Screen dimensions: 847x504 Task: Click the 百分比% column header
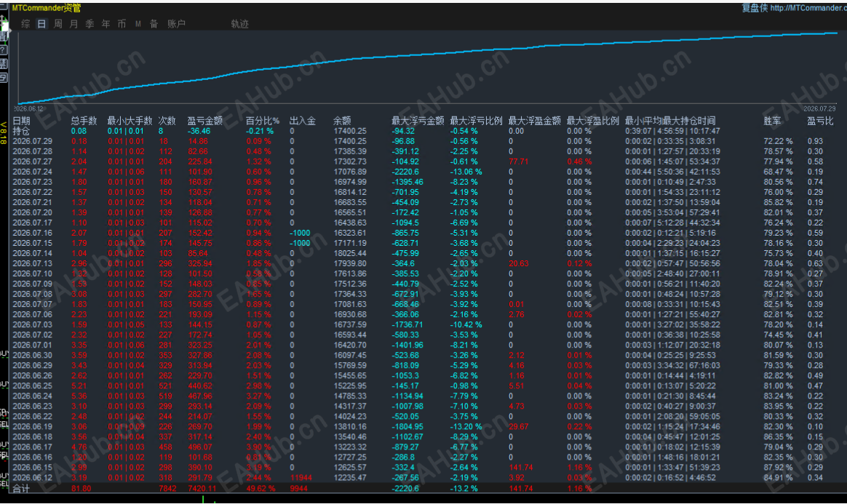click(x=263, y=121)
